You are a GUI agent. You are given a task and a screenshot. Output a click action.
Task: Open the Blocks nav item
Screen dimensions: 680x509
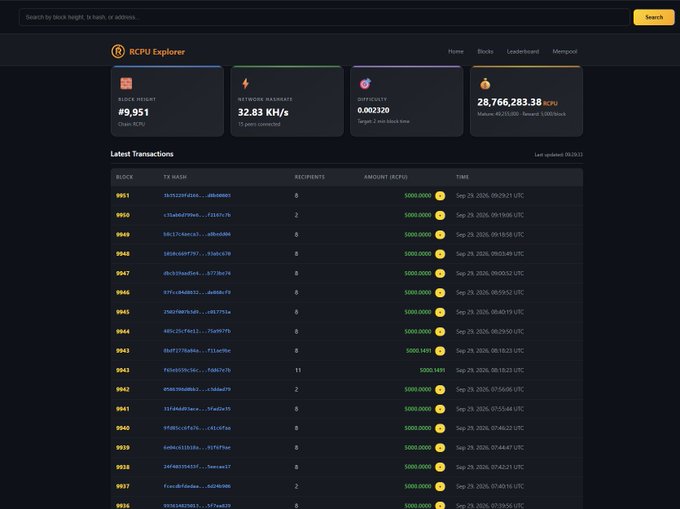pyautogui.click(x=485, y=51)
